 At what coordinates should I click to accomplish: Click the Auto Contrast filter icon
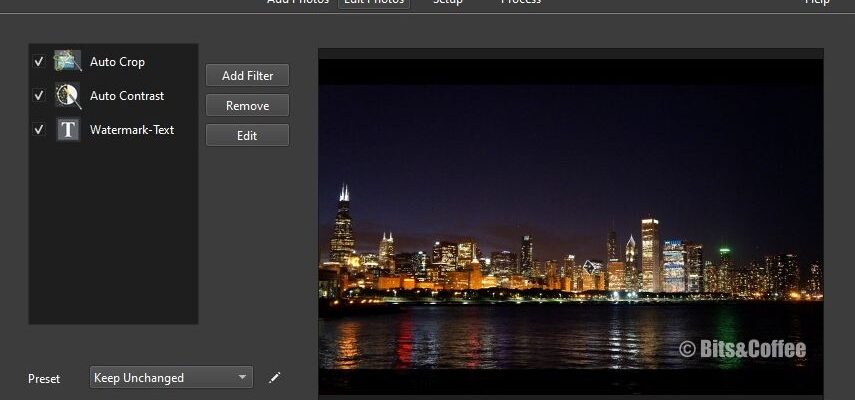pos(68,96)
